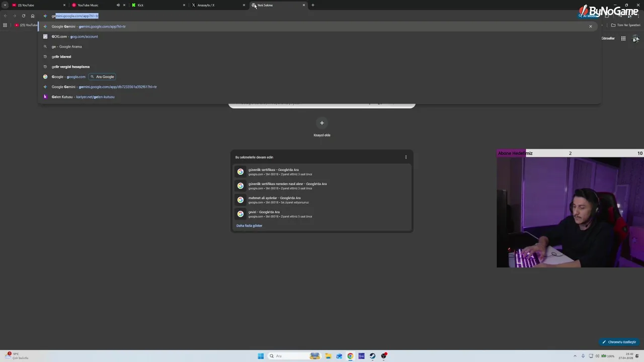Click the Chrome'u özelleştir button
Viewport: 644px width, 362px height.
(x=619, y=342)
